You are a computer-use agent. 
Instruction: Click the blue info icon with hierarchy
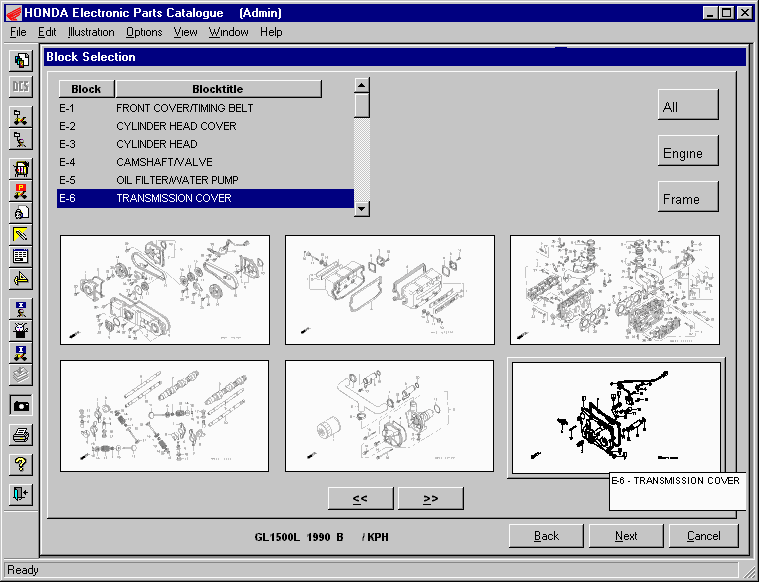pyautogui.click(x=21, y=352)
